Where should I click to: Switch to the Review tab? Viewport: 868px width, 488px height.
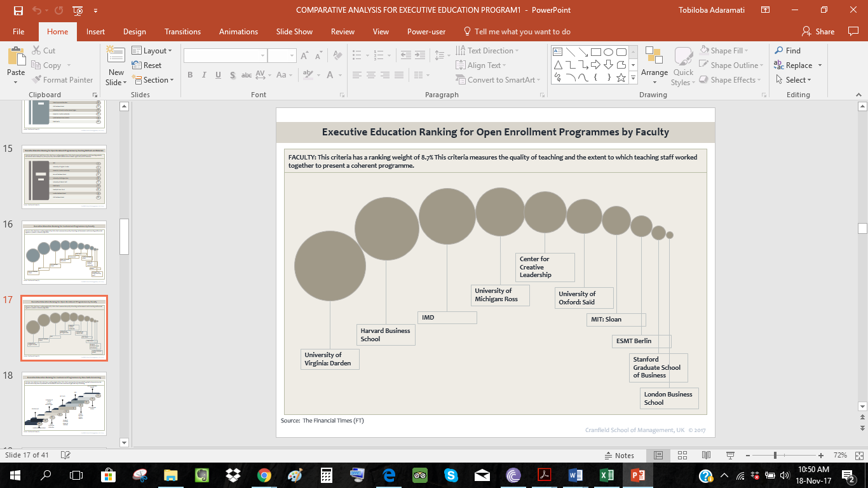pyautogui.click(x=342, y=31)
